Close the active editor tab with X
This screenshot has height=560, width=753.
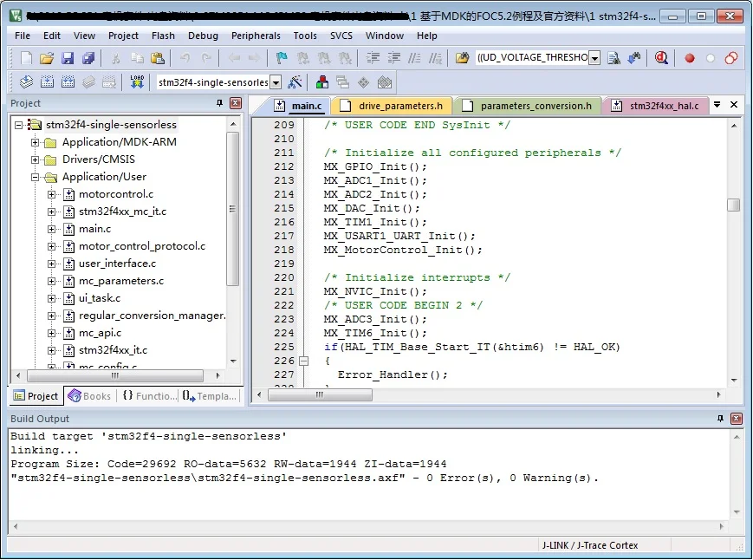pos(734,104)
